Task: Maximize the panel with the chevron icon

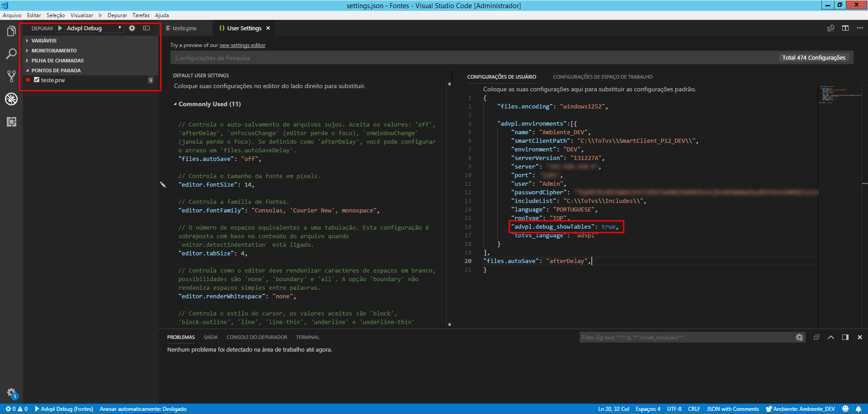Action: 830,337
